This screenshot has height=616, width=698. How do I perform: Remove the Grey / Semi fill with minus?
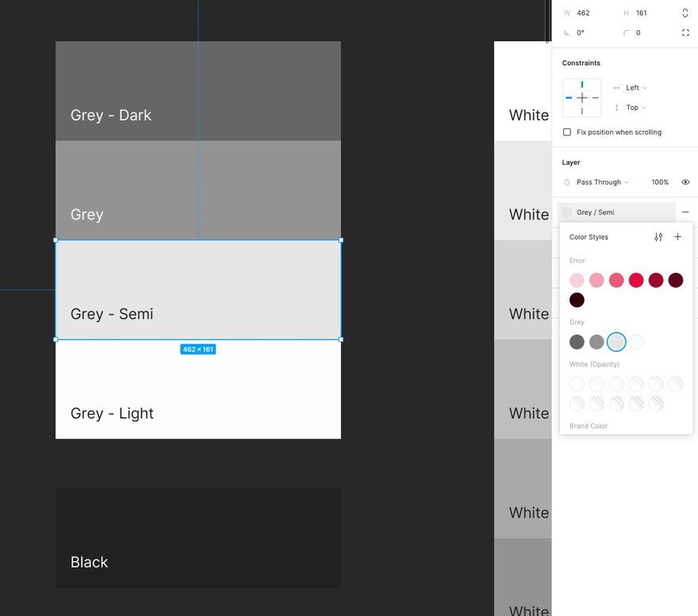coord(685,212)
